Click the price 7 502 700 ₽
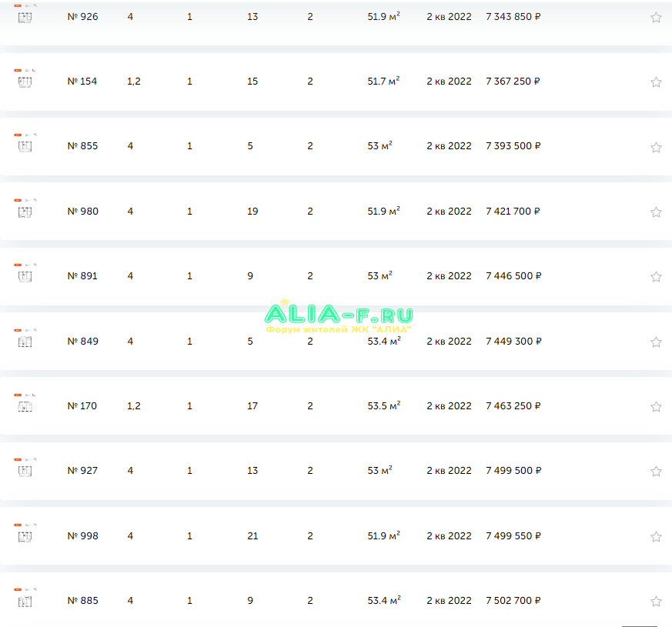 point(513,600)
